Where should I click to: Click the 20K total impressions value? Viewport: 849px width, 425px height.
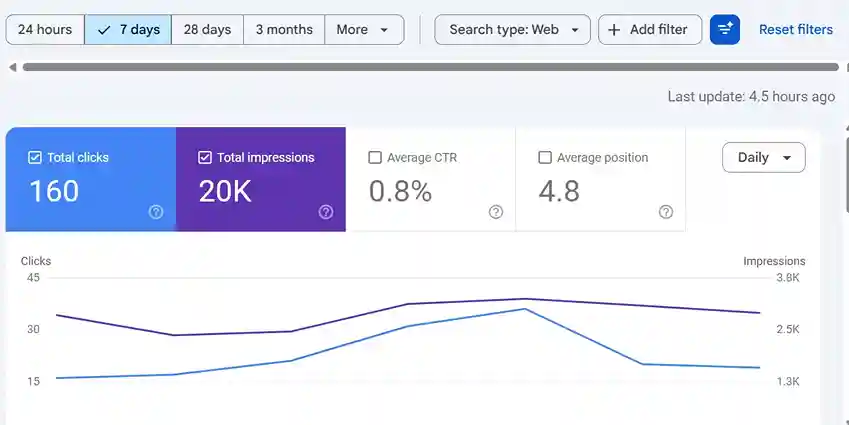[225, 191]
